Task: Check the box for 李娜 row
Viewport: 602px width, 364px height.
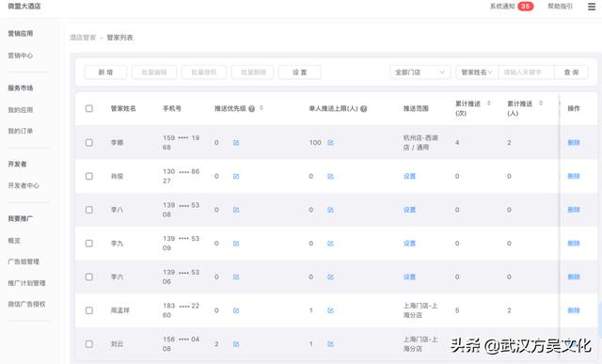Action: 89,142
